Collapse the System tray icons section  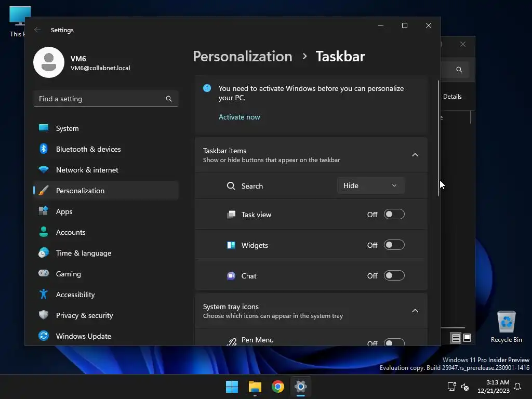[415, 311]
